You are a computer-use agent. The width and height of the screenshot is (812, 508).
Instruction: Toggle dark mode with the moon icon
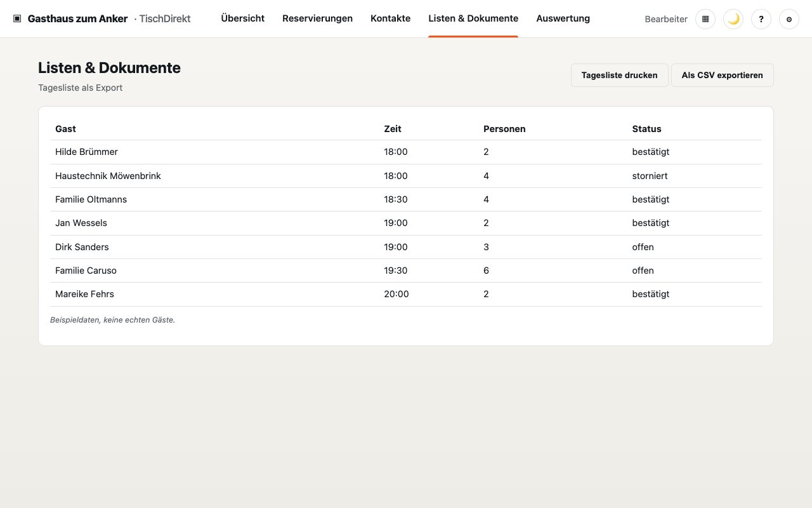[733, 19]
